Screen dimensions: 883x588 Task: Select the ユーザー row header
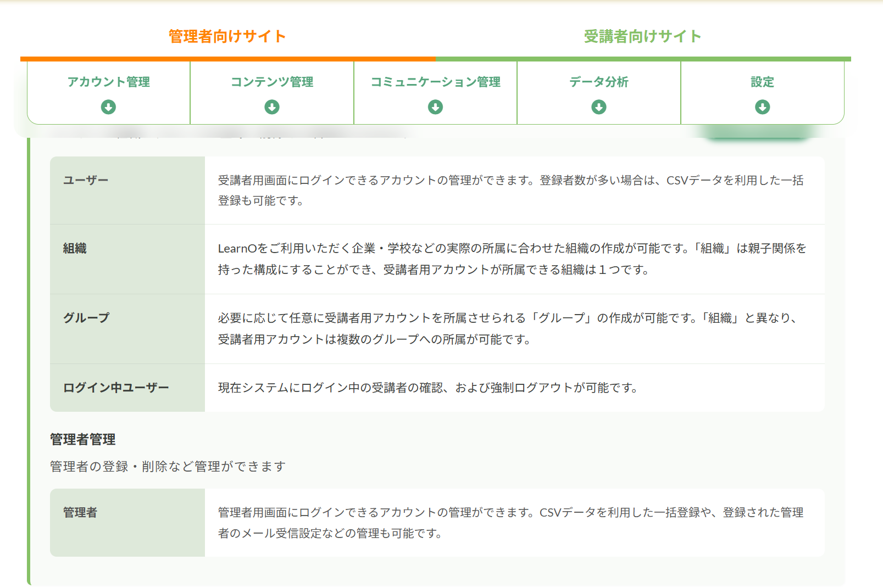click(x=127, y=190)
